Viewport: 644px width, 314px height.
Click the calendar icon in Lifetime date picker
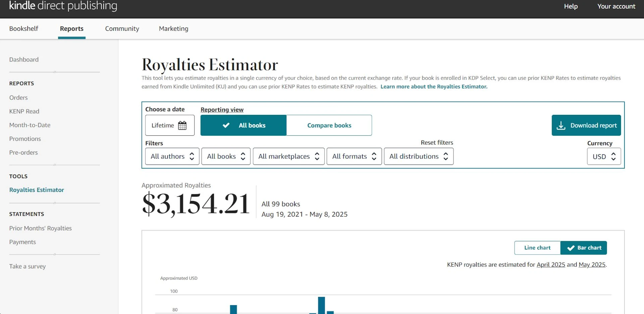182,125
